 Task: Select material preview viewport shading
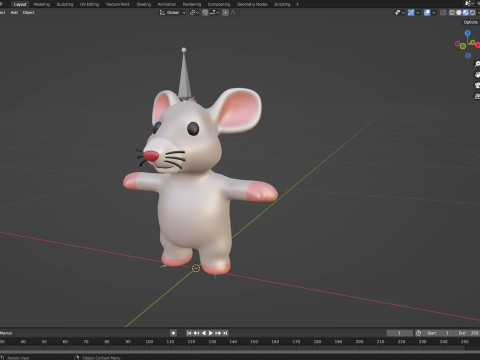coord(466,13)
